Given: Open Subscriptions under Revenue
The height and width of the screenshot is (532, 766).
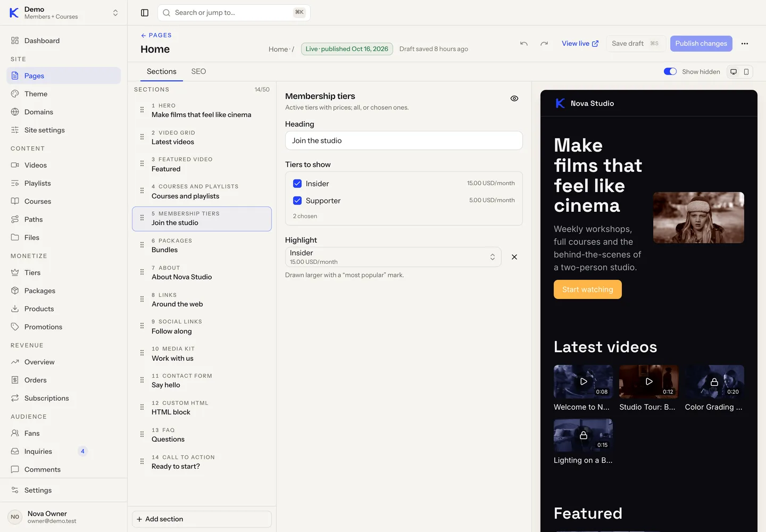Looking at the screenshot, I should pos(64,398).
